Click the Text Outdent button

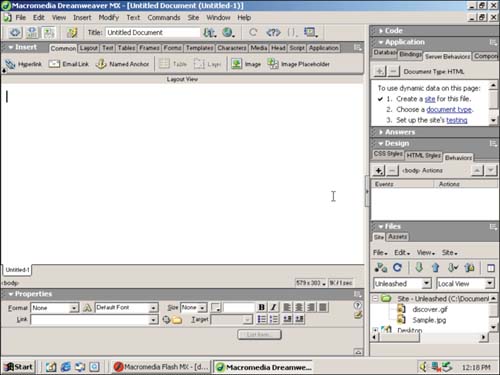click(287, 319)
